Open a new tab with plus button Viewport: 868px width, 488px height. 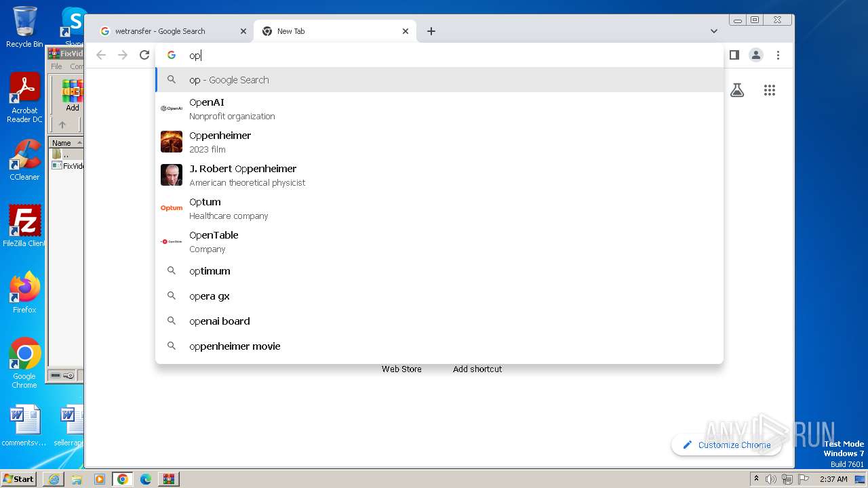click(x=431, y=31)
